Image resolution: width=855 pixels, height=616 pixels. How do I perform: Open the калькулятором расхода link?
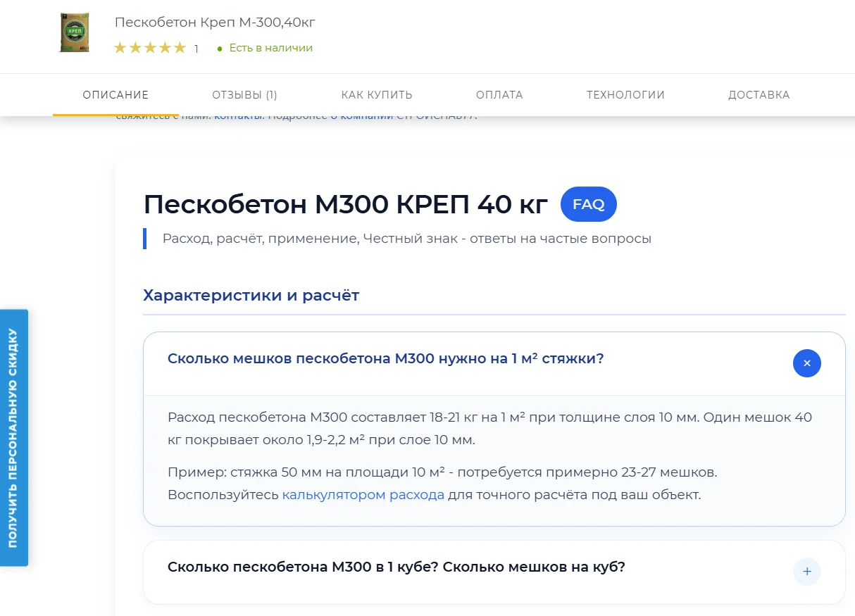click(x=363, y=495)
